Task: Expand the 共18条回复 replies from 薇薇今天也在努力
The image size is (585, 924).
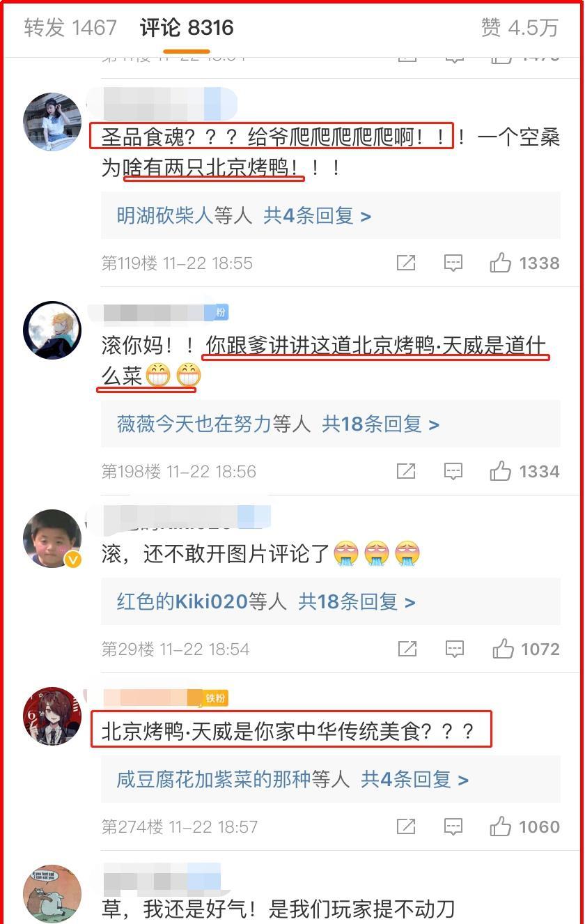Action: pos(381,424)
